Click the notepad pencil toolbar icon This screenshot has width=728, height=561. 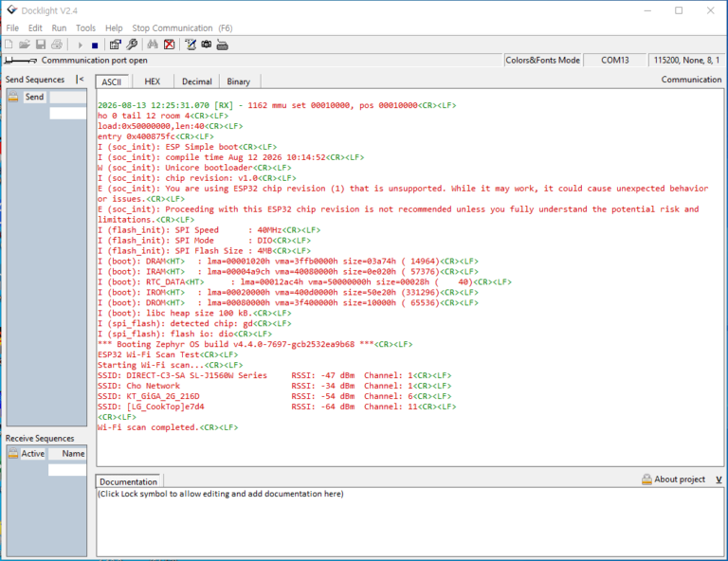coord(191,45)
